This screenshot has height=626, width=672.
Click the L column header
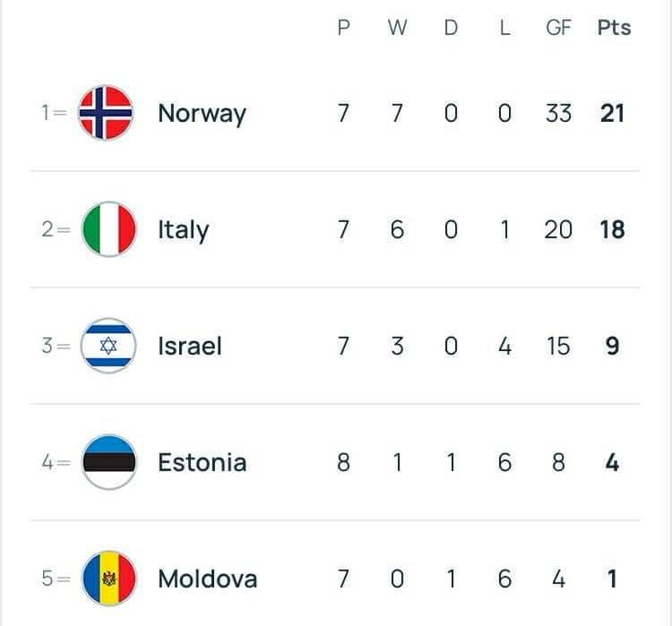[504, 28]
